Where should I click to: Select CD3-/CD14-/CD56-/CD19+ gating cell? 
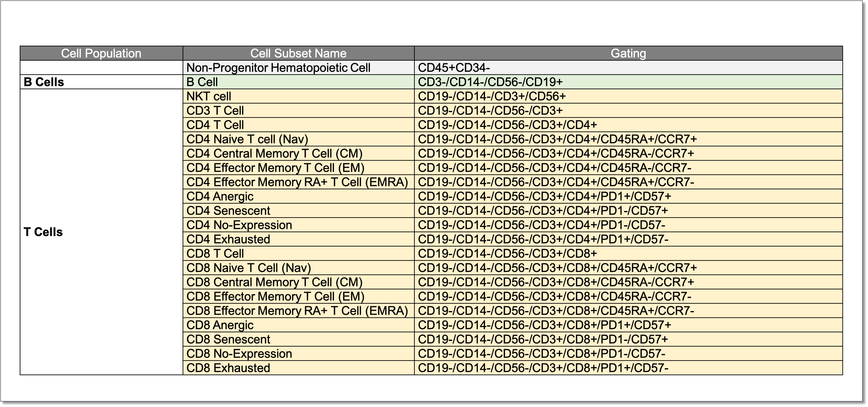pyautogui.click(x=490, y=82)
